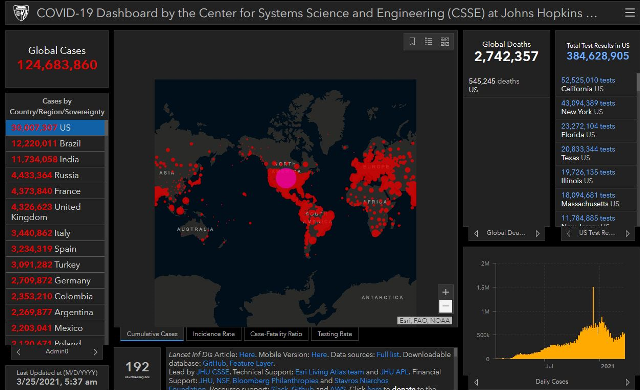Open the Full list data sources link
The image size is (640, 390).
click(387, 355)
